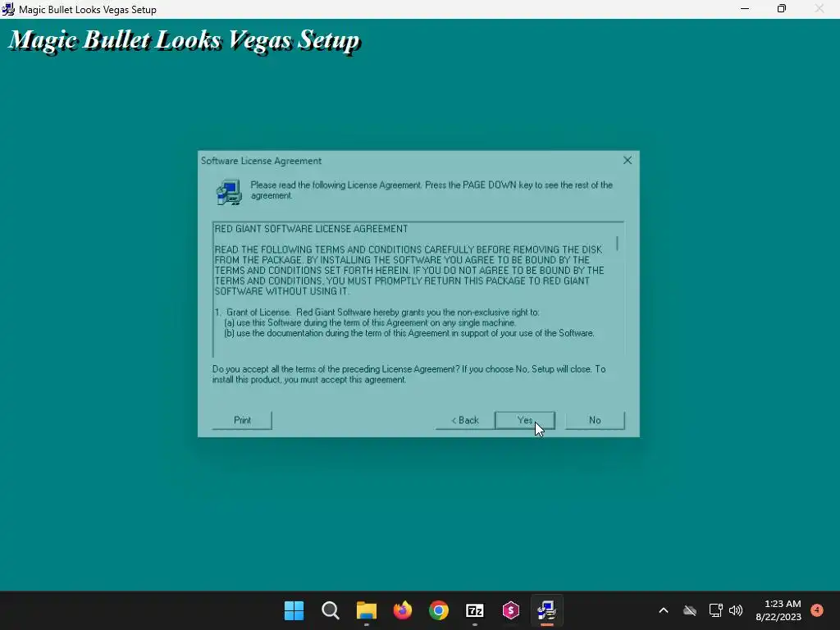Open network settings tray icon

click(x=715, y=610)
